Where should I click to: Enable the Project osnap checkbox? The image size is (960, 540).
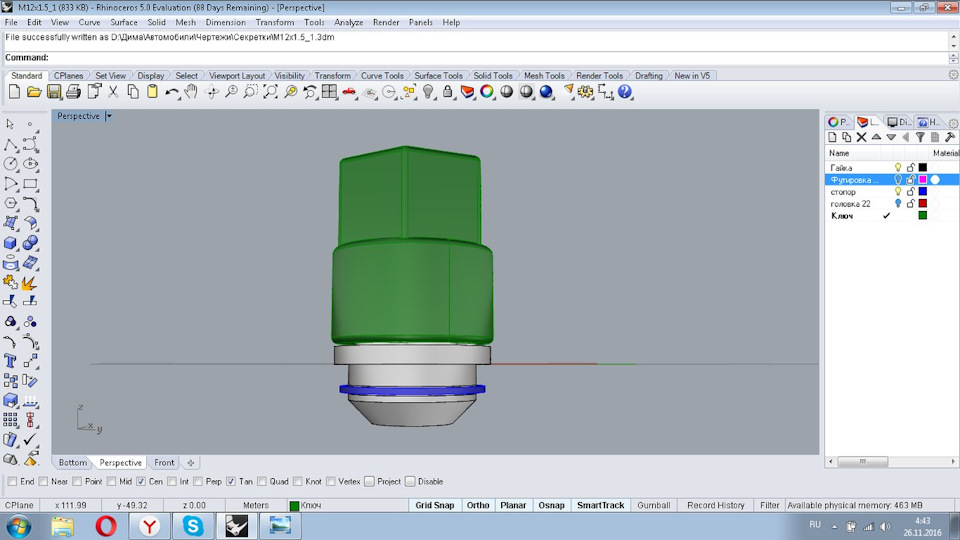(369, 482)
